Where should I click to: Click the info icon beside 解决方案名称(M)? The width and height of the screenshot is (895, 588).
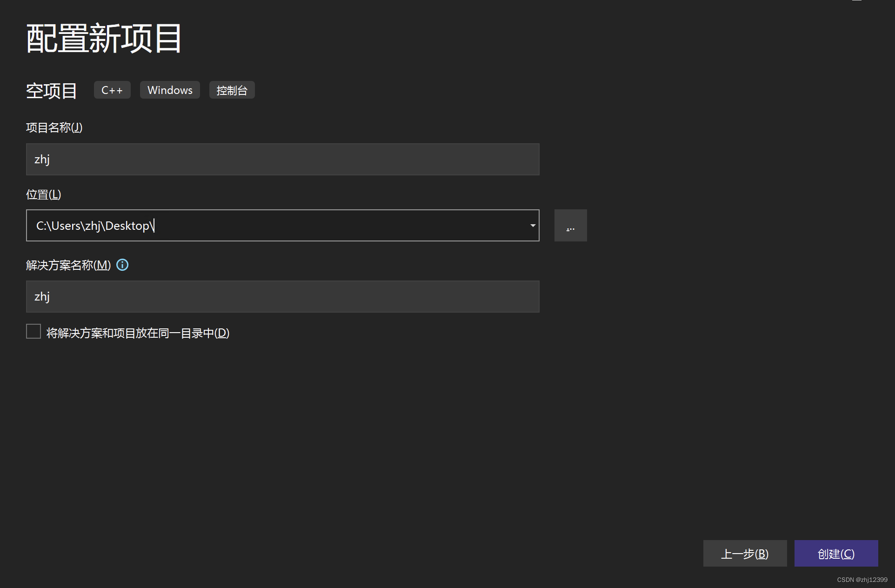point(122,265)
